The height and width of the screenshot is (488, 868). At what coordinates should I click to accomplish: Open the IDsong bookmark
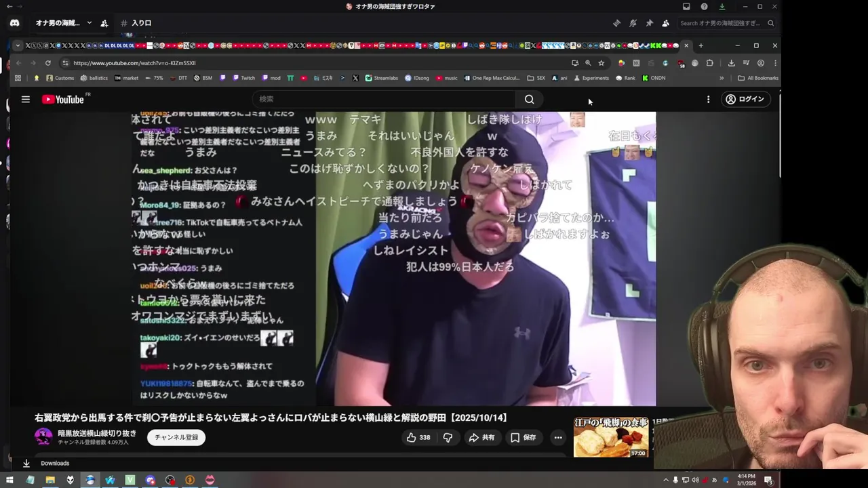click(416, 78)
